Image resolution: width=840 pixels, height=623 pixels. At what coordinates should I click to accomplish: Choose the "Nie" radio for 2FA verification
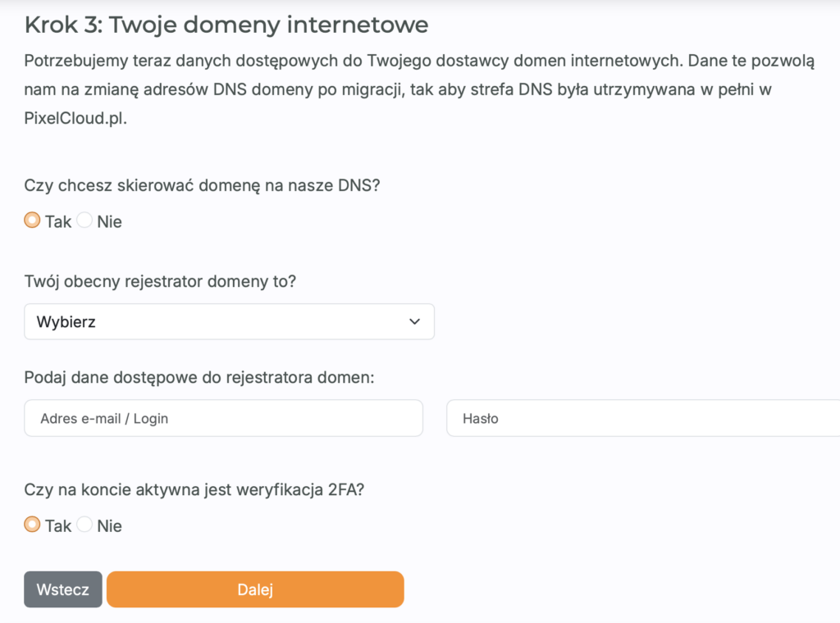[x=84, y=525]
